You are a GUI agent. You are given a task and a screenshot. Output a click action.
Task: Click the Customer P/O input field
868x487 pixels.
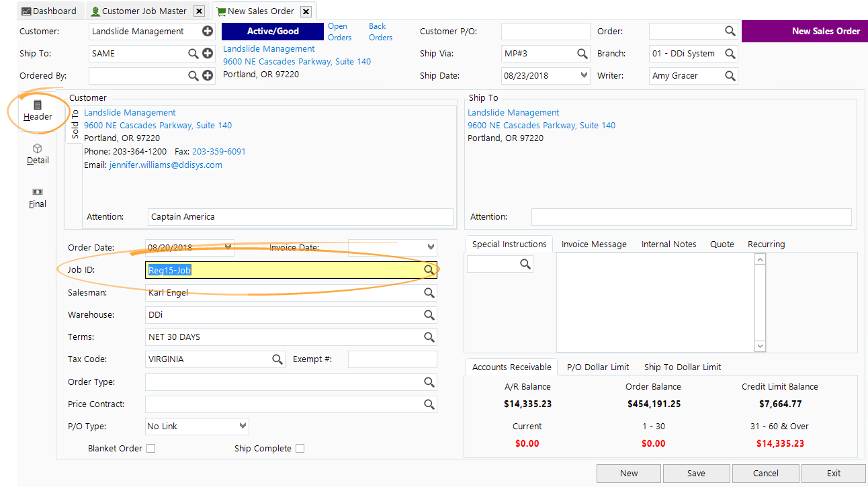pos(545,31)
